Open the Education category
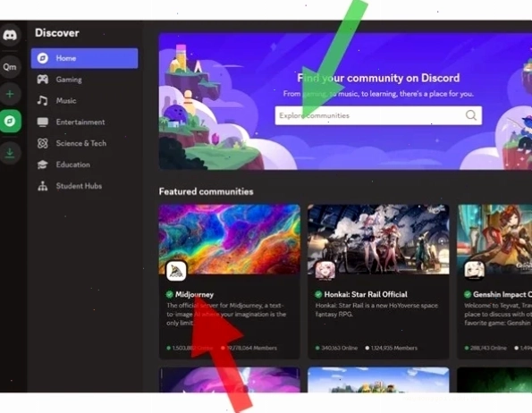This screenshot has width=532, height=413. point(84,164)
